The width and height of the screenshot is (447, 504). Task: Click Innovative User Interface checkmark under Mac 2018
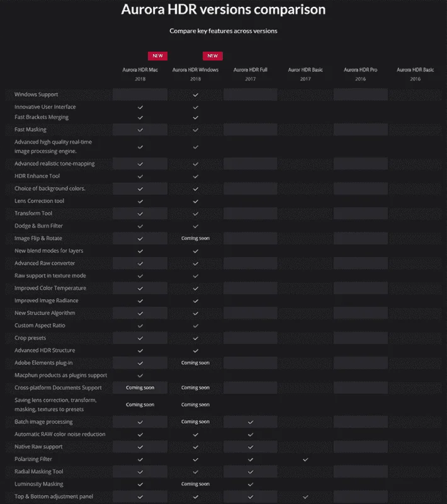coord(140,107)
